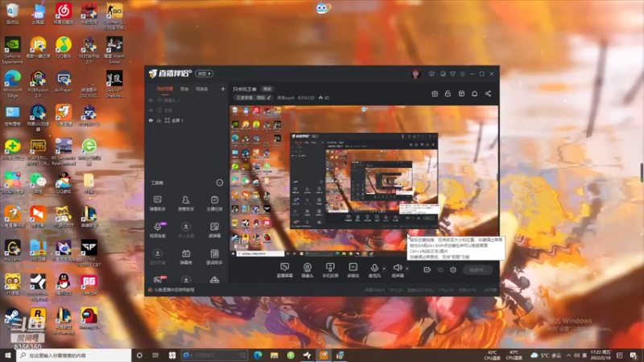This screenshot has width=644, height=362.
Task: Click the start streaming button
Action: pos(477,269)
